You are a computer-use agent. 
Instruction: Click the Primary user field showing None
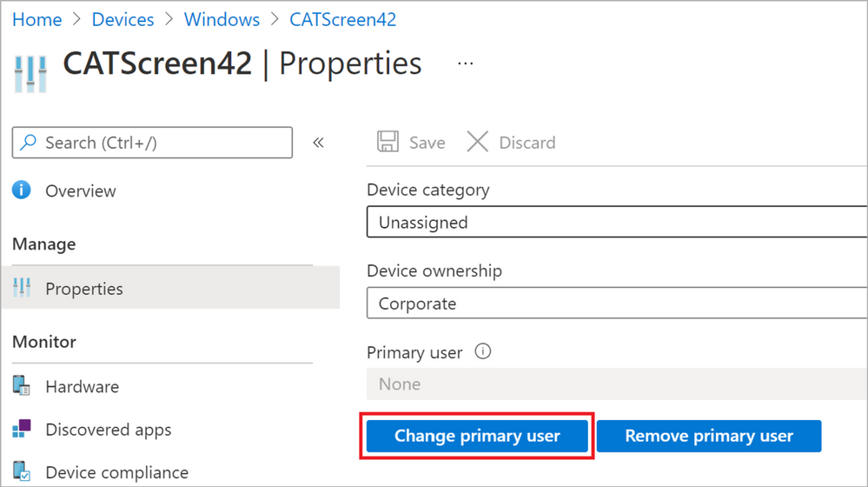point(617,384)
